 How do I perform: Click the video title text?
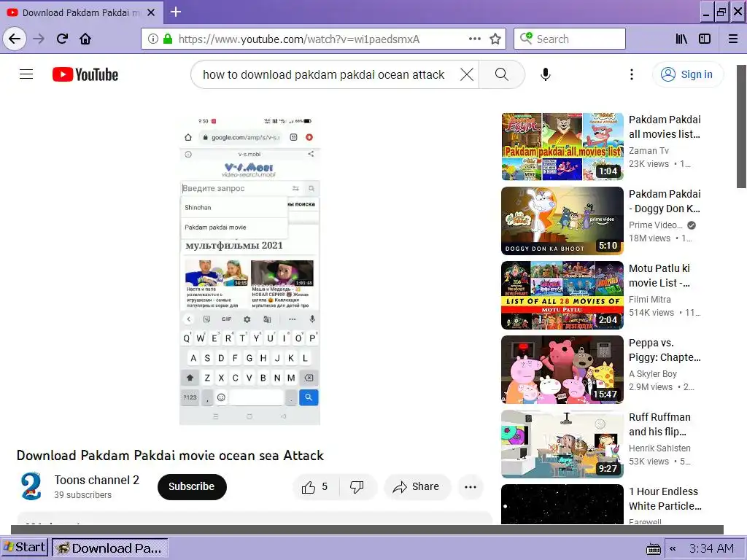[170, 455]
